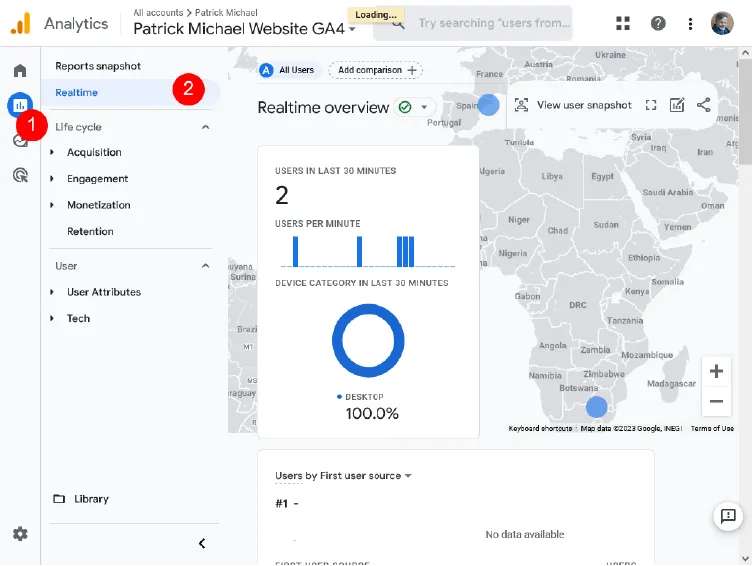Expand the Engagement tree item
Viewport: 752px width, 566px height.
(x=52, y=178)
